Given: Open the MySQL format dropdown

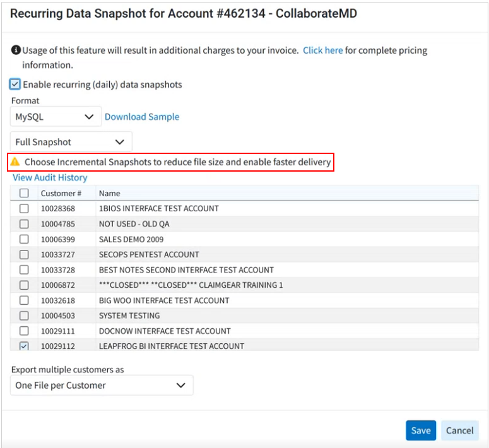Looking at the screenshot, I should 56,117.
